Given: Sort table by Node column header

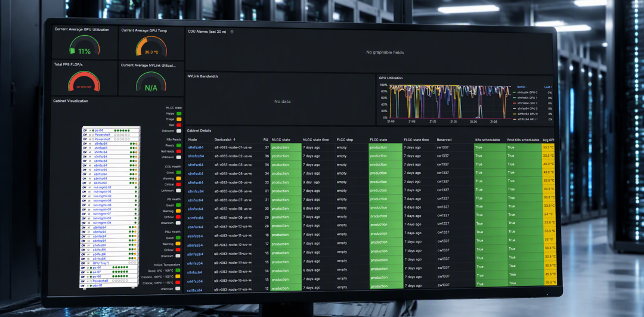Looking at the screenshot, I should [192, 139].
